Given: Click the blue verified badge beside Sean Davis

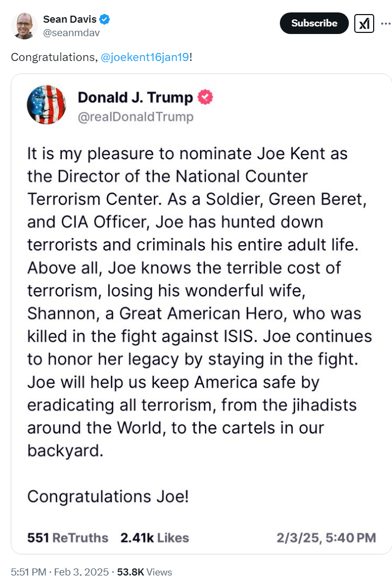Looking at the screenshot, I should (105, 19).
